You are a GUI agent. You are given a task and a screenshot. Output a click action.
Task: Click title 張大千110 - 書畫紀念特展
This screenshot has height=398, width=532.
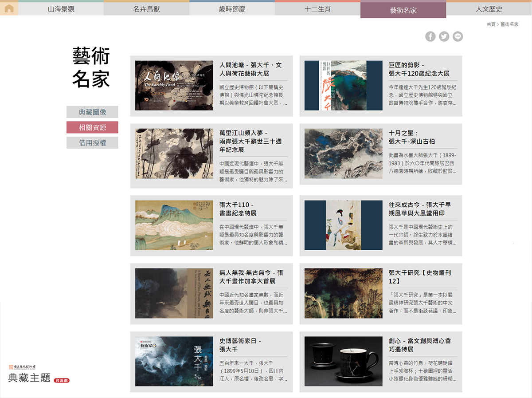238,209
